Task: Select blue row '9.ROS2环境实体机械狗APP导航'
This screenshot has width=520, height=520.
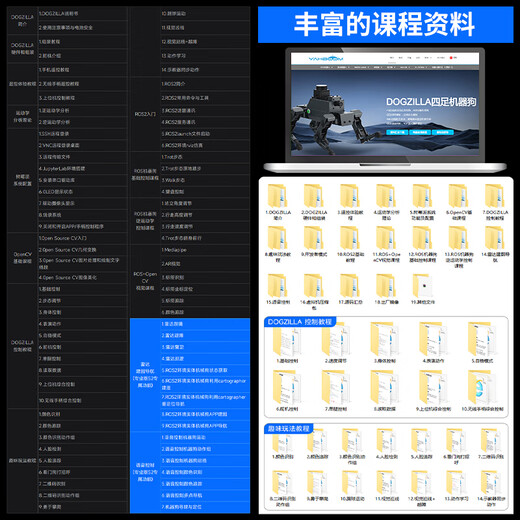Action: point(205,426)
